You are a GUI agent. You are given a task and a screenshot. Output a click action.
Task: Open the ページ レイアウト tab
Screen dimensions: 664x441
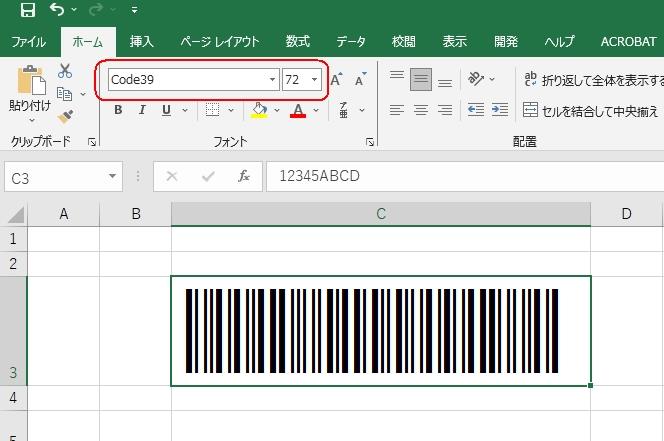pos(219,42)
